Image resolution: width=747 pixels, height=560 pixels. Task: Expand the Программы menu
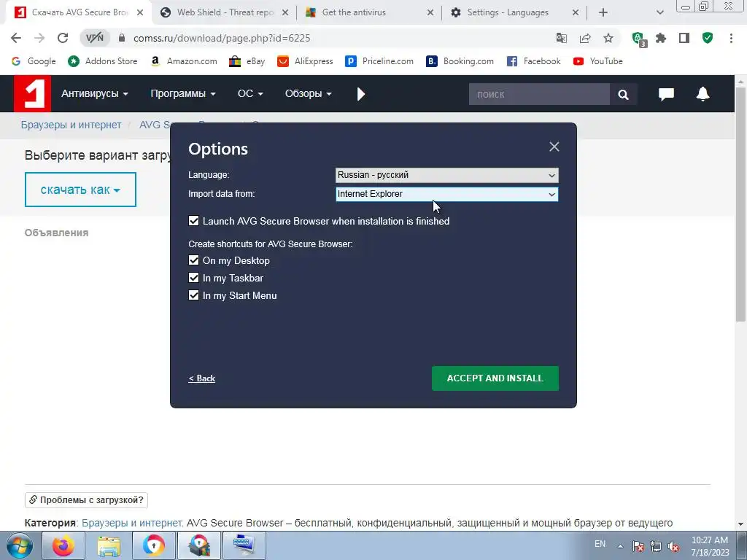(183, 94)
